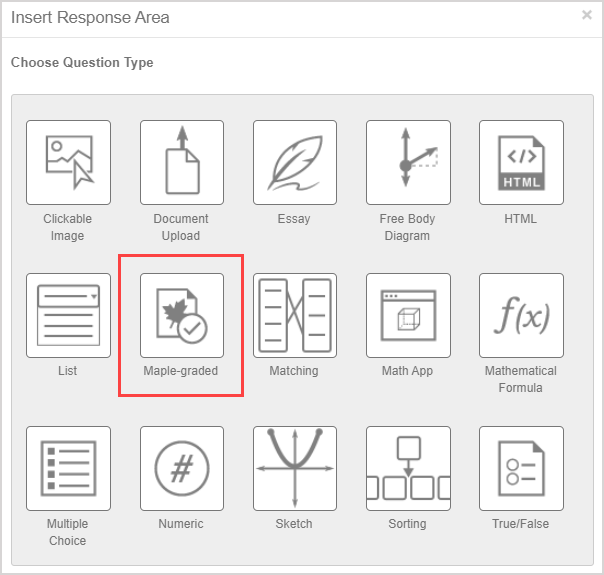Viewport: 604px width, 575px height.
Task: Select the List question type icon
Action: coord(68,315)
